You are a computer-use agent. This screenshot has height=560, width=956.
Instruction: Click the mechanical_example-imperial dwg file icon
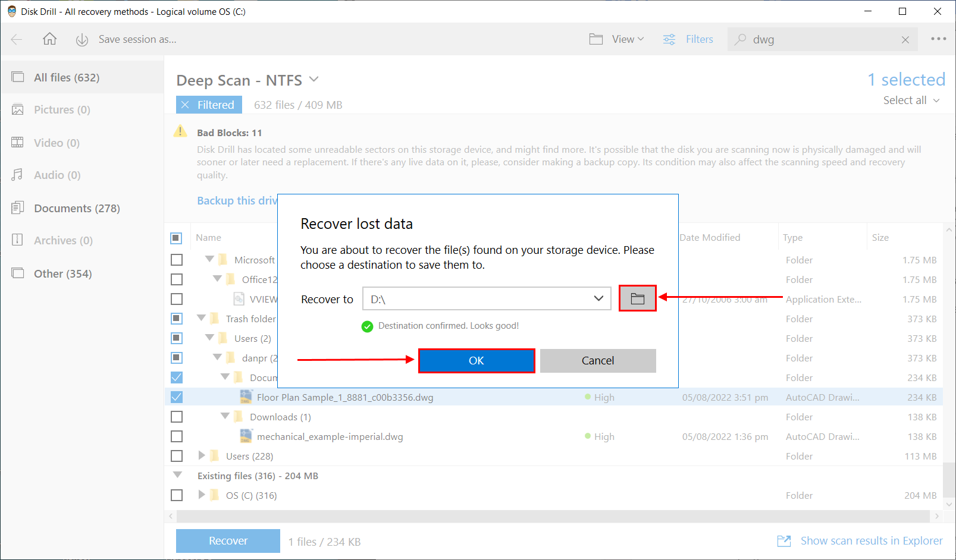coord(246,436)
